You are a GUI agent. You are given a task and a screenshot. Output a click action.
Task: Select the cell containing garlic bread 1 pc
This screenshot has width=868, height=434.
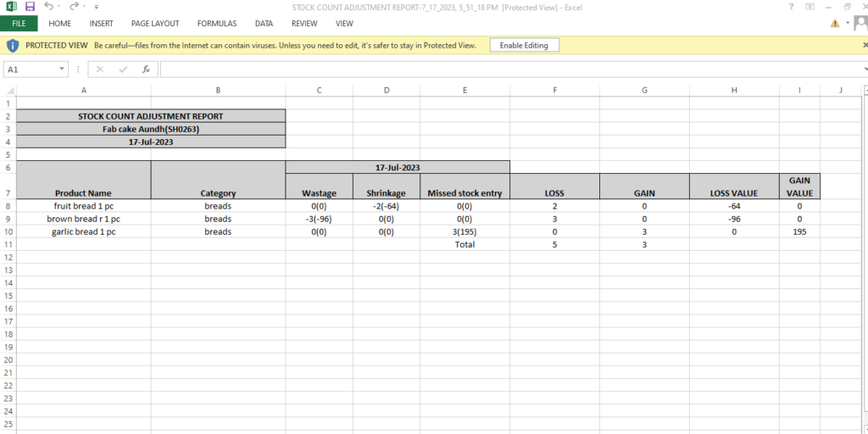pos(83,231)
